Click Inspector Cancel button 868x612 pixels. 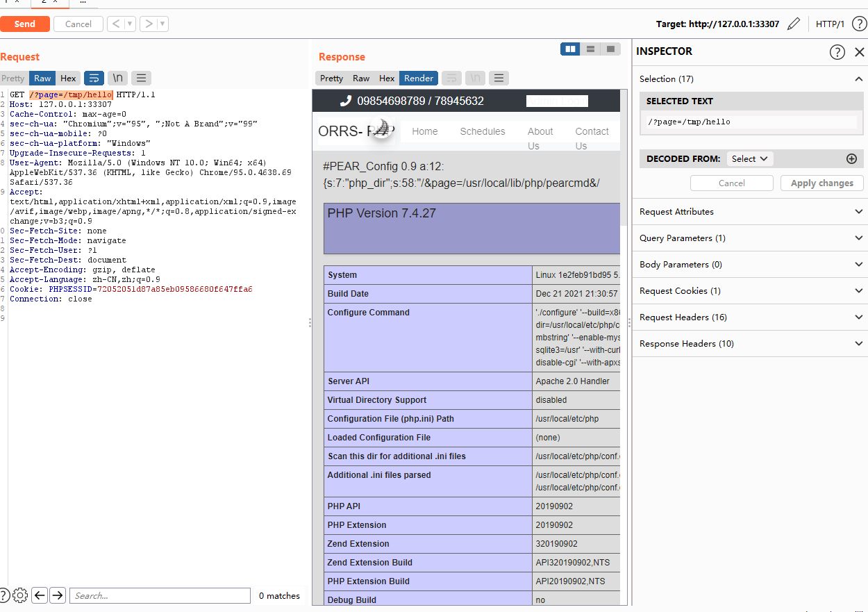731,183
